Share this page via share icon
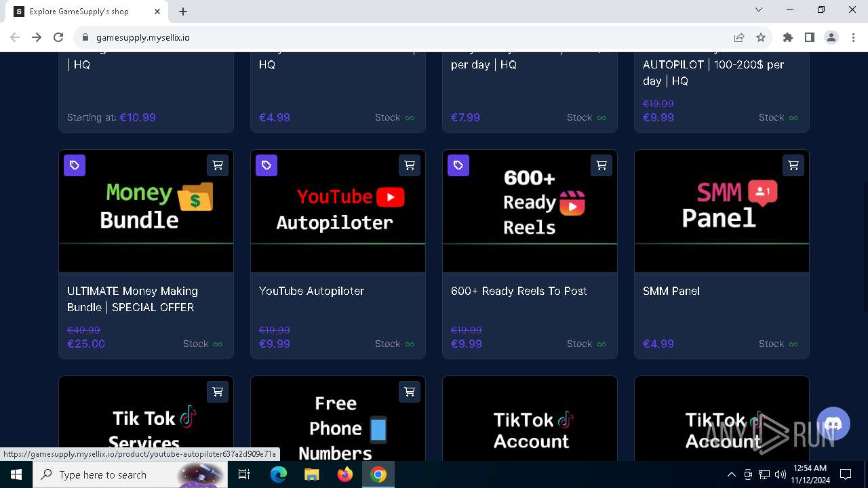Image resolution: width=868 pixels, height=488 pixels. [739, 37]
